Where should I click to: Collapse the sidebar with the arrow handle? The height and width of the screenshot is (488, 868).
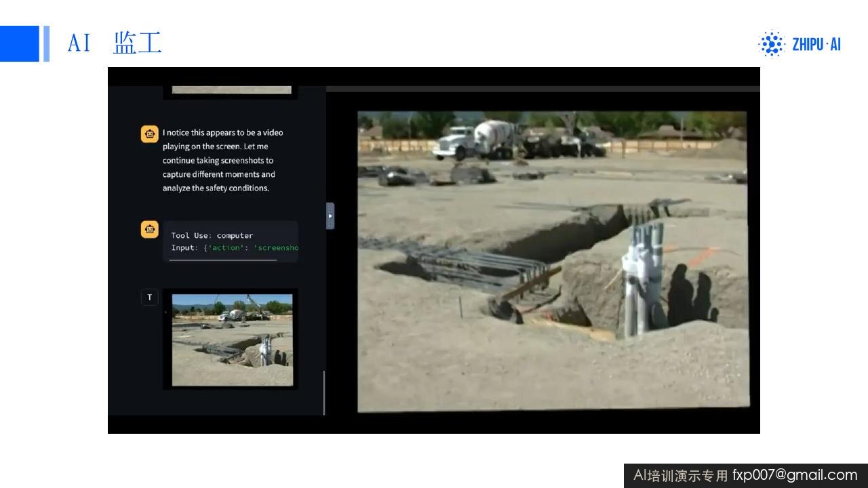click(330, 216)
